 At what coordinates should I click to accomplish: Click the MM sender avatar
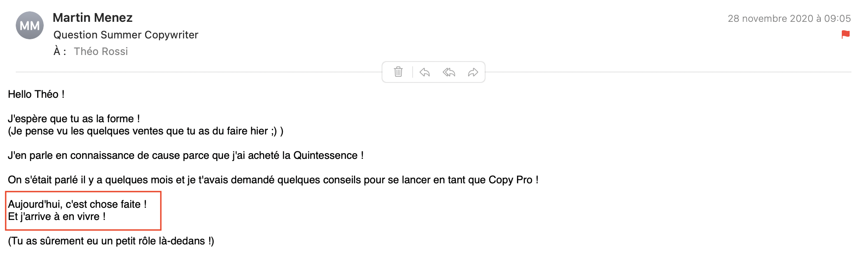[30, 26]
